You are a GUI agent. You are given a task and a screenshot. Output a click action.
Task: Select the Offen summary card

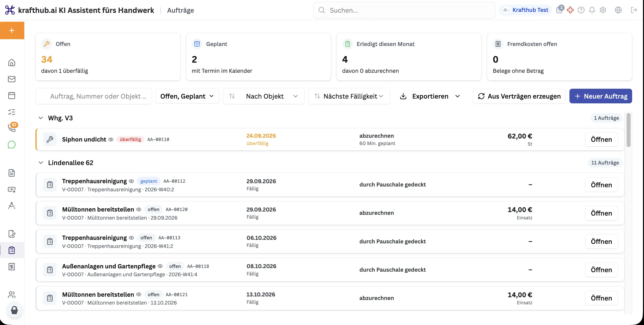(x=108, y=57)
